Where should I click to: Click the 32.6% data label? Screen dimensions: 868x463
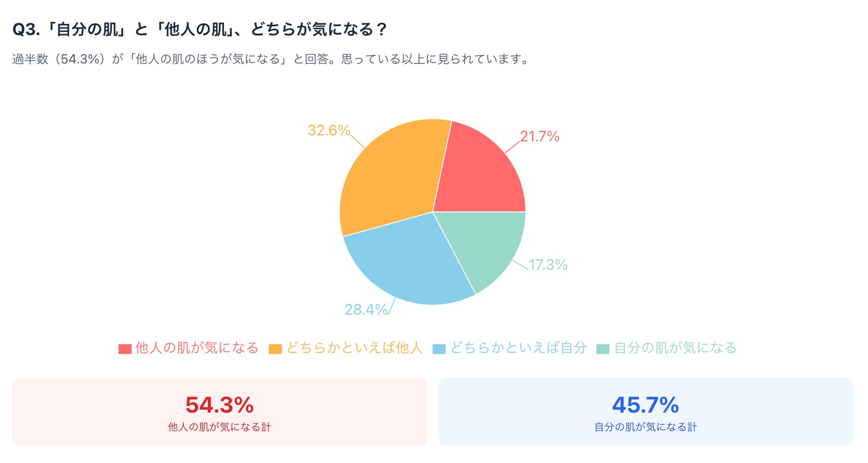click(329, 130)
